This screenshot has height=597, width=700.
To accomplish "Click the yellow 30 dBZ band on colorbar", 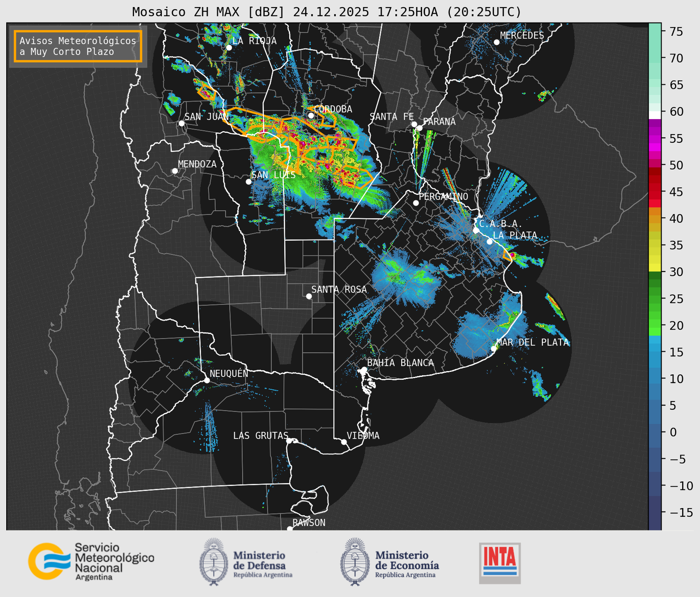I will coord(655,268).
